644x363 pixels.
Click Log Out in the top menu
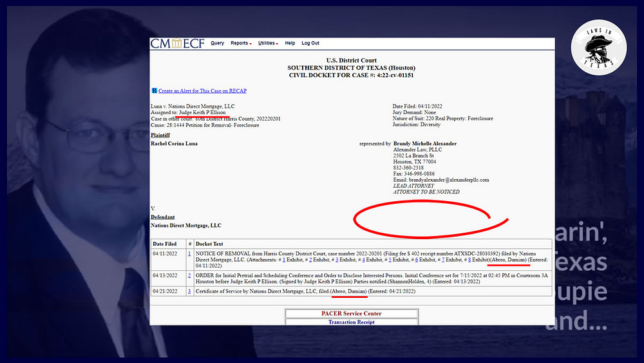pos(310,43)
